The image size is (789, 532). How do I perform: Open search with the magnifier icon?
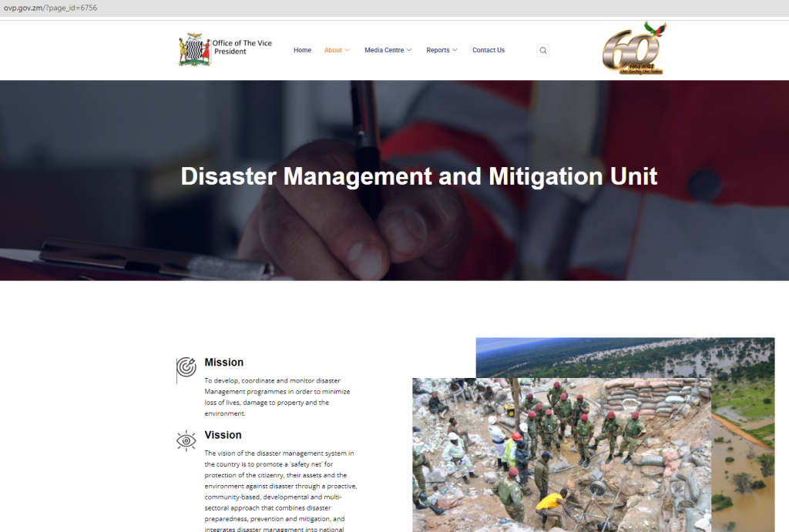pos(543,51)
